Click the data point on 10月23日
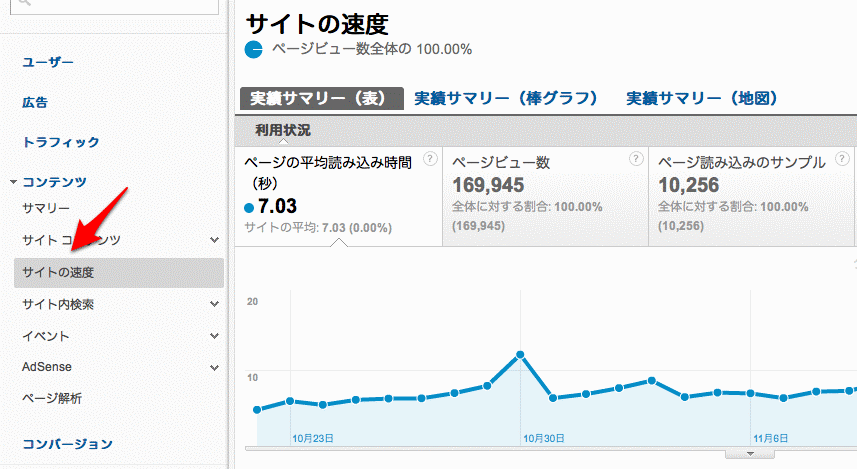 click(290, 401)
